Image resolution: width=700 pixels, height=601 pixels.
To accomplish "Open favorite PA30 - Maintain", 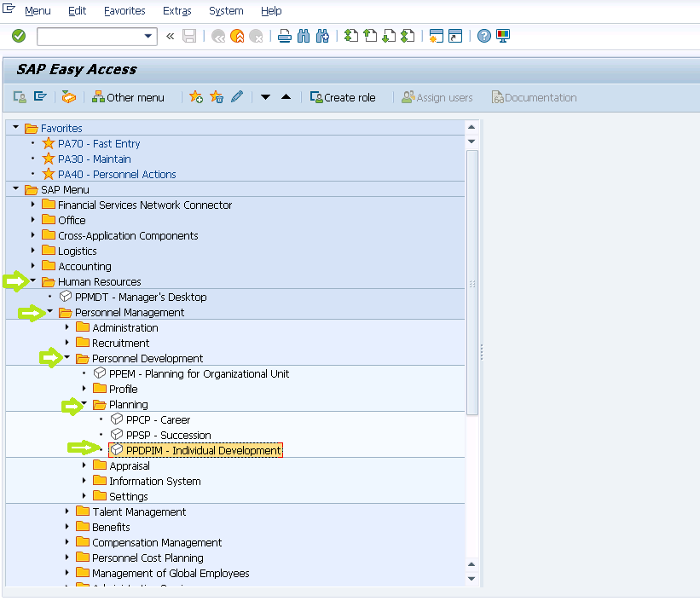I will click(x=94, y=159).
